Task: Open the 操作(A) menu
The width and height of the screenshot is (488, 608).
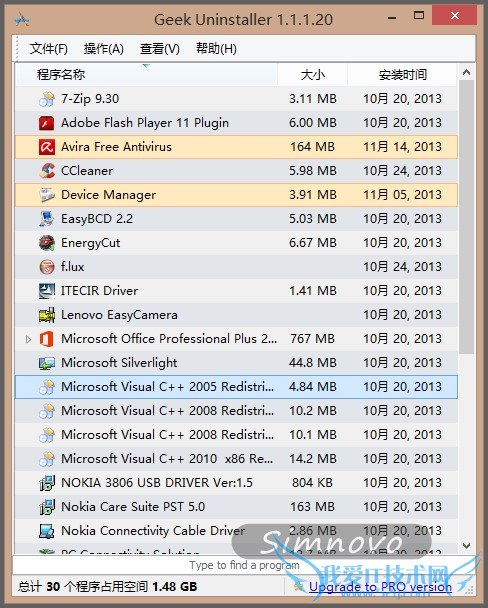Action: (103, 49)
